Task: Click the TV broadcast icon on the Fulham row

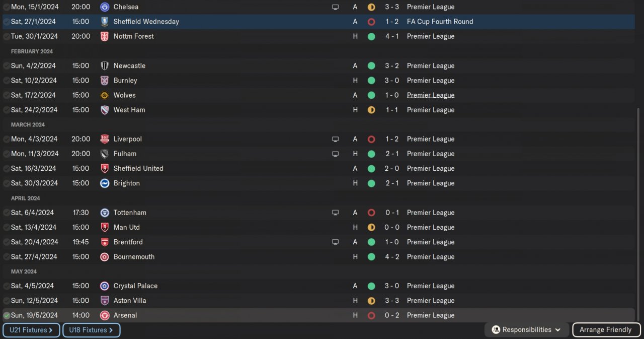Action: [x=336, y=154]
